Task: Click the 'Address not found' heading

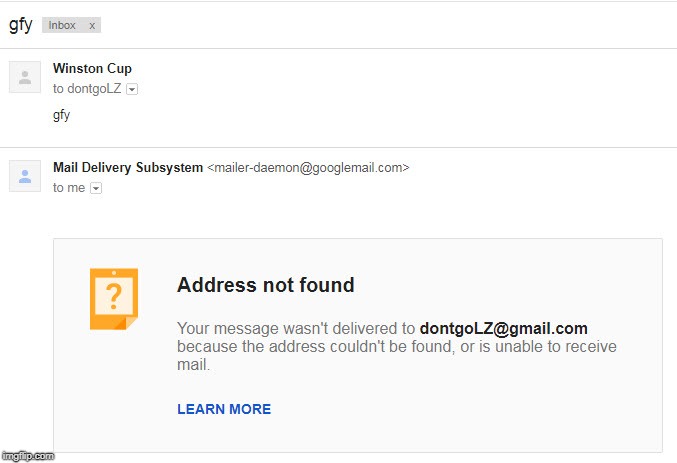Action: (x=266, y=285)
